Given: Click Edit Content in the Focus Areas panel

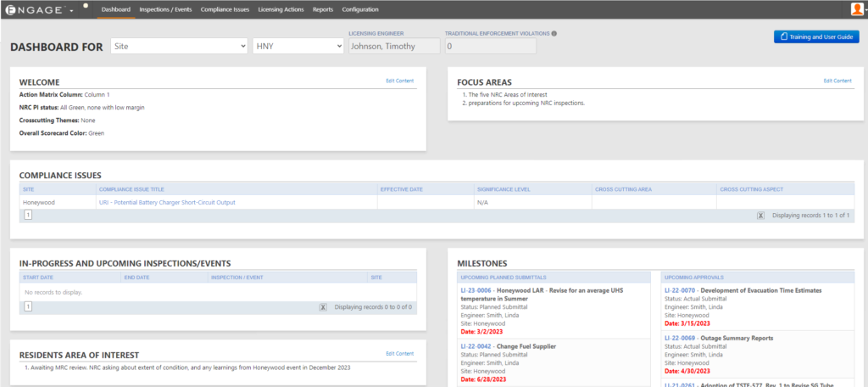Looking at the screenshot, I should (x=837, y=81).
